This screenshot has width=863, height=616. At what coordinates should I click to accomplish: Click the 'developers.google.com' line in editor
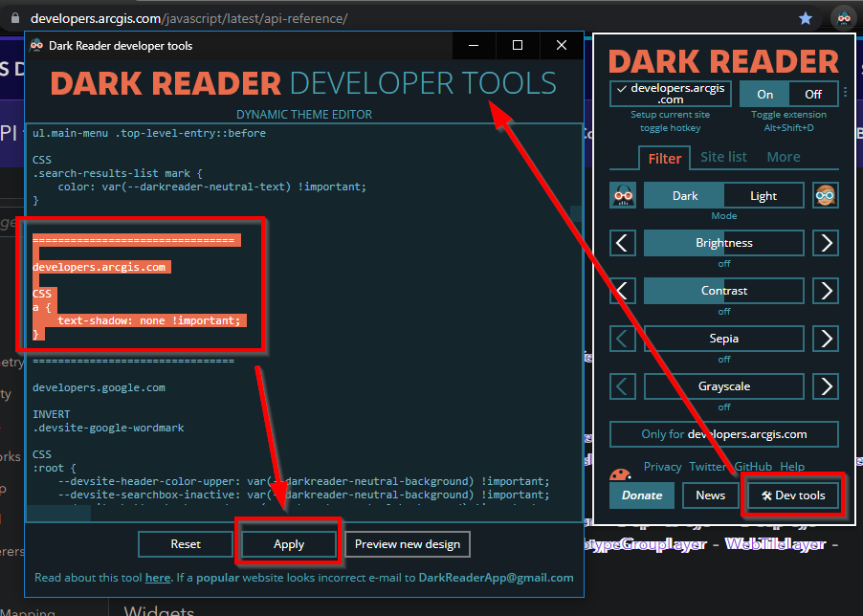[99, 387]
